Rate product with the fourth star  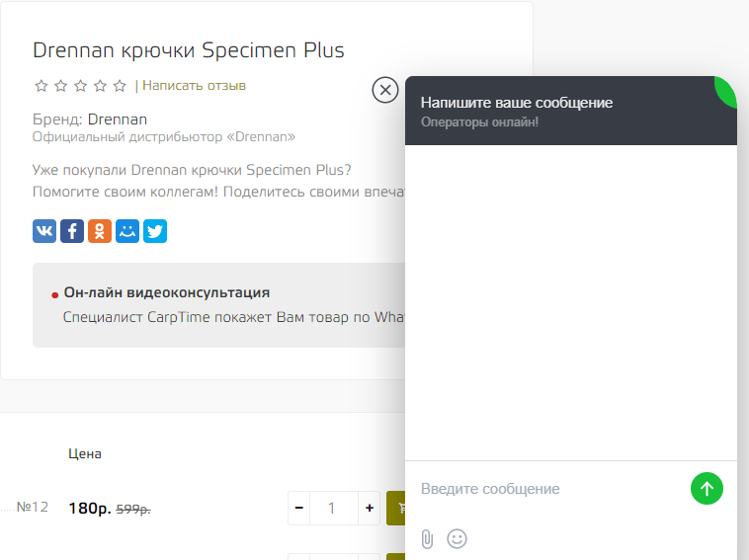pos(101,86)
